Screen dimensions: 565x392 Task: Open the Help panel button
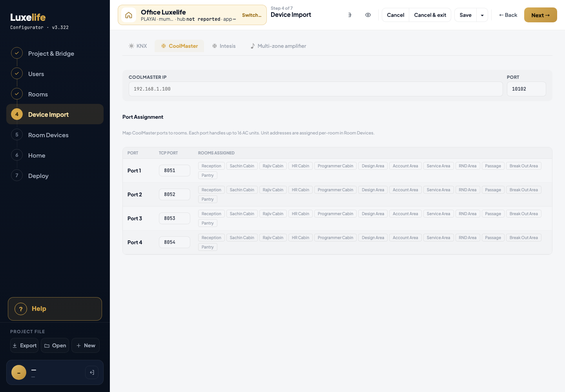click(55, 309)
